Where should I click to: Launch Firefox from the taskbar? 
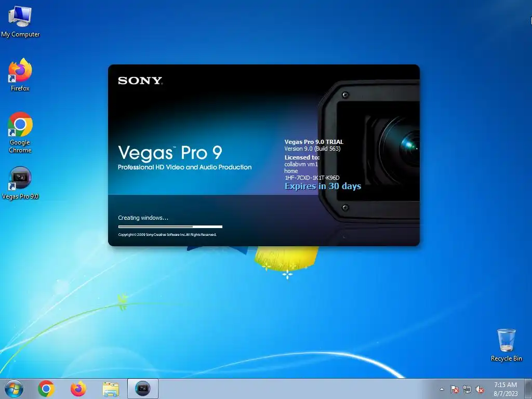click(78, 389)
